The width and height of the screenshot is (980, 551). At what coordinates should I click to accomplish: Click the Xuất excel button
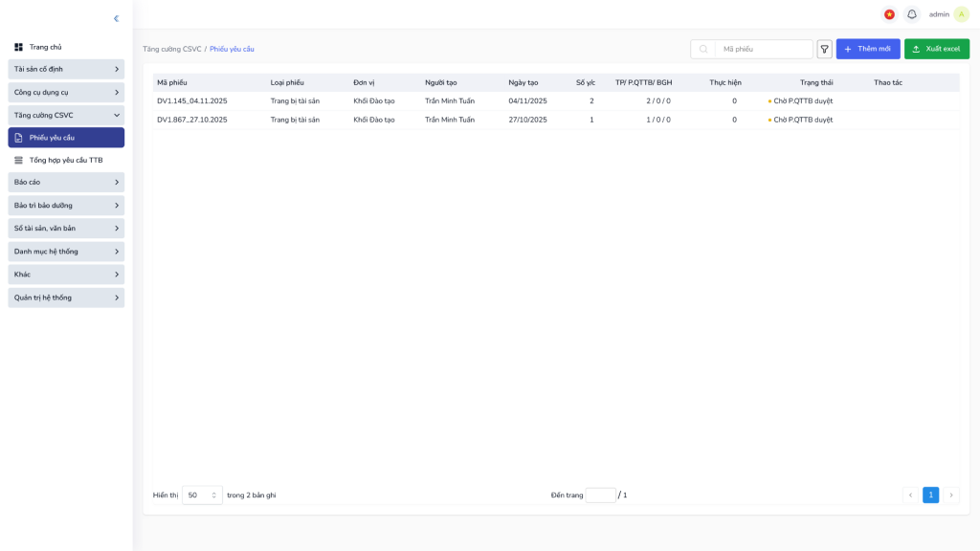936,49
